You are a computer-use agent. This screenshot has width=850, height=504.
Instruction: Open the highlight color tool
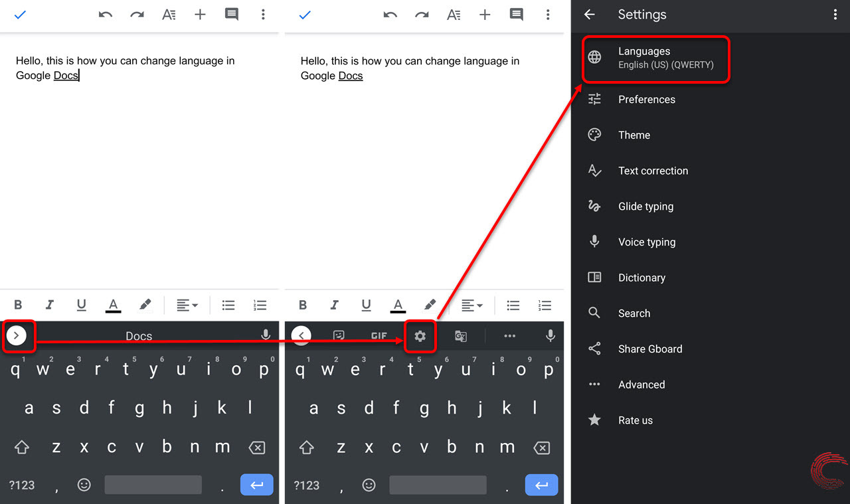(145, 304)
